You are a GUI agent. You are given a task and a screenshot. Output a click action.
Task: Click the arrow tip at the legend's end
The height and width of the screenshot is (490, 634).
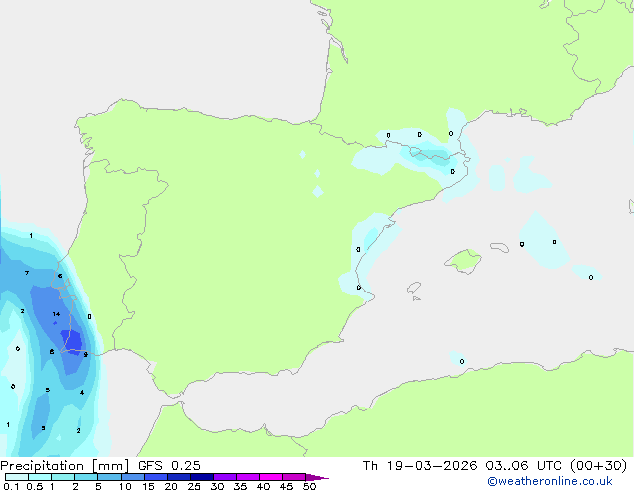coord(317,477)
